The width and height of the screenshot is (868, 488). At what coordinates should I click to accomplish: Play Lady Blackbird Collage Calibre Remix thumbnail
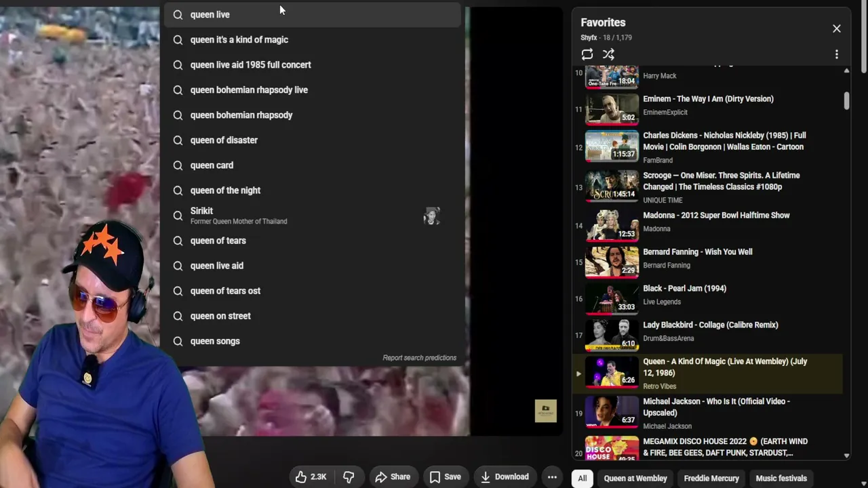(x=612, y=335)
